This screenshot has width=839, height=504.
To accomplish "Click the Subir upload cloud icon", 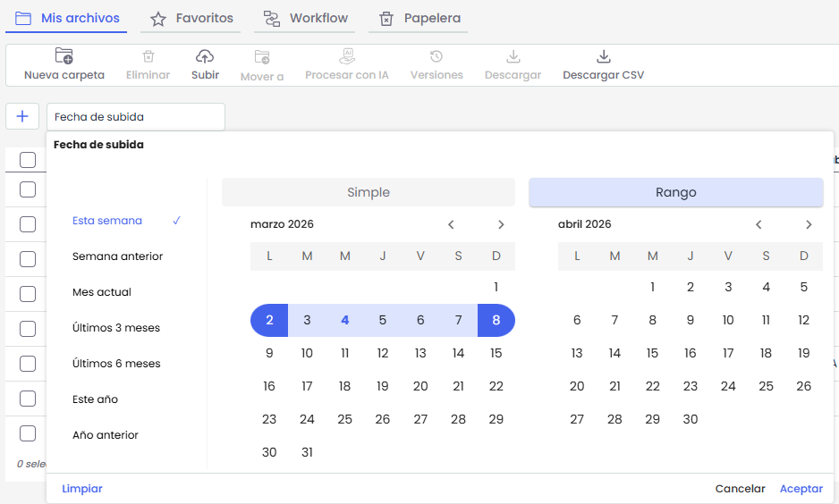I will [x=205, y=57].
